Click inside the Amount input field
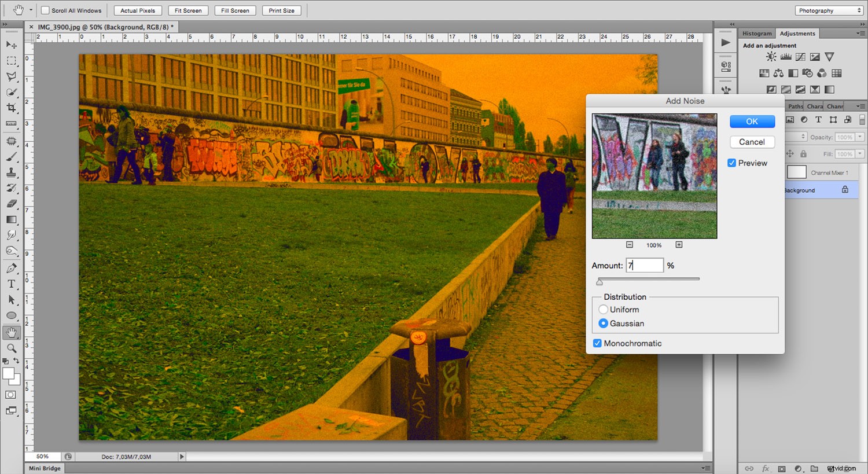868x474 pixels. (x=643, y=265)
